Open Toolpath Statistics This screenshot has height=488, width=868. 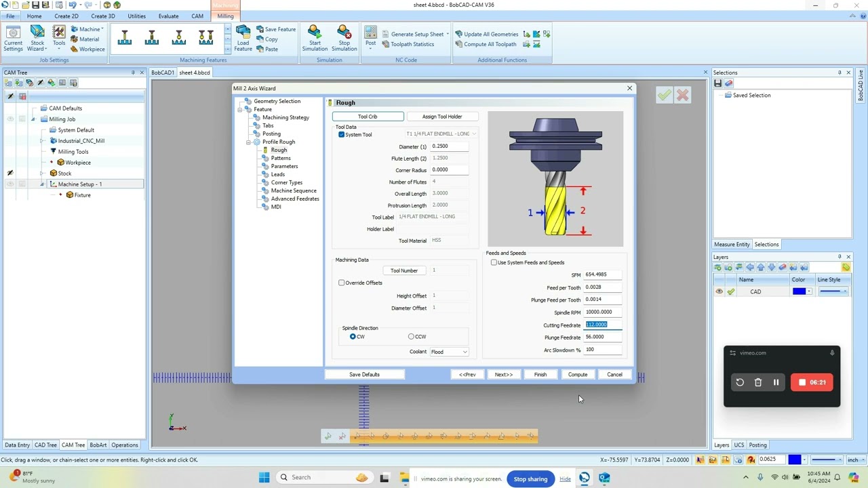point(408,44)
